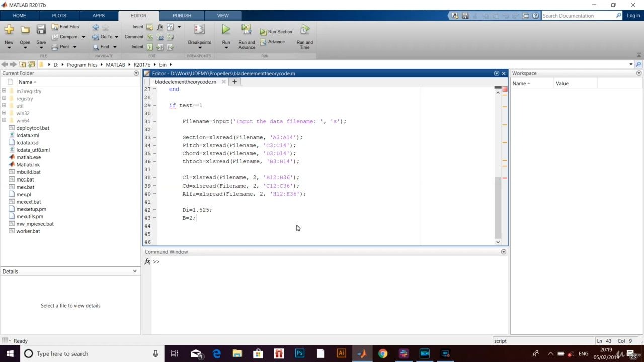Screen dimensions: 644x362
Task: Click the Smart Indent icon
Action: 150,47
